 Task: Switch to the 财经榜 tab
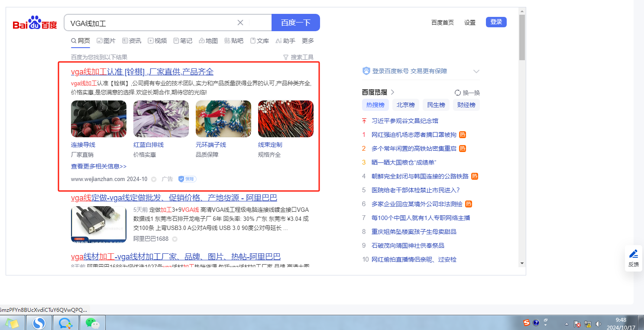pos(466,105)
